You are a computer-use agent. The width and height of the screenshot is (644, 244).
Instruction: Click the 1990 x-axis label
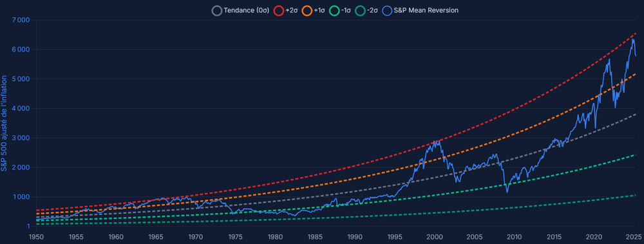(x=355, y=237)
